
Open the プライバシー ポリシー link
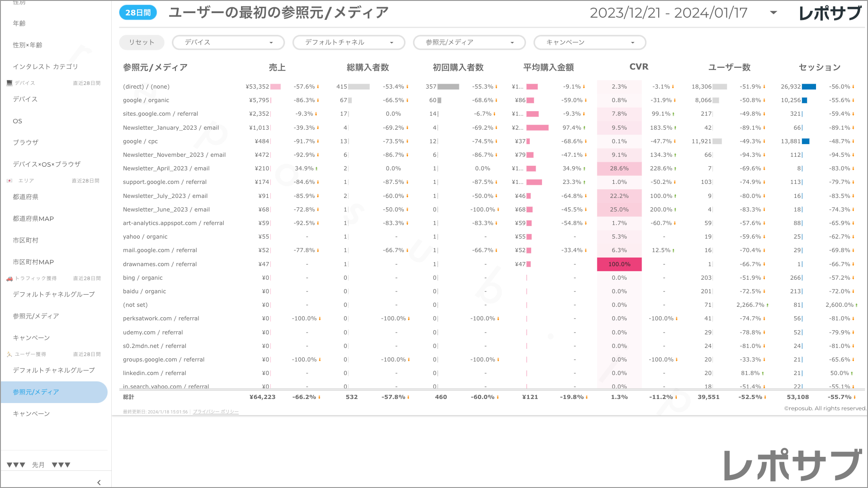[x=216, y=412]
